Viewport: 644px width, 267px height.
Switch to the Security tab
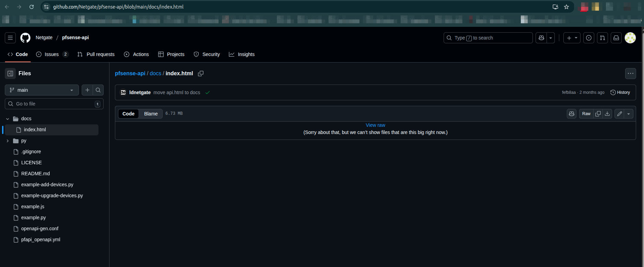207,54
